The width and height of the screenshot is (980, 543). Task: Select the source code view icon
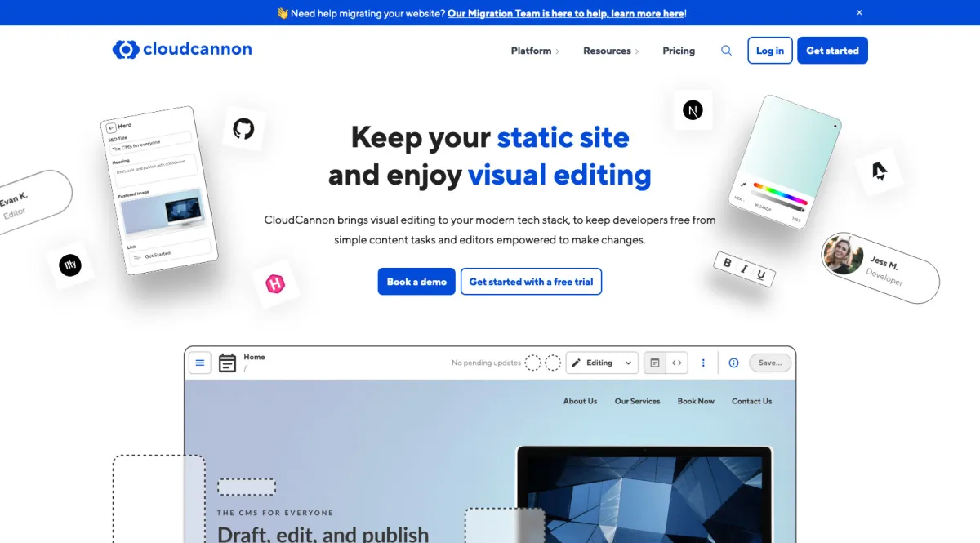pos(676,363)
